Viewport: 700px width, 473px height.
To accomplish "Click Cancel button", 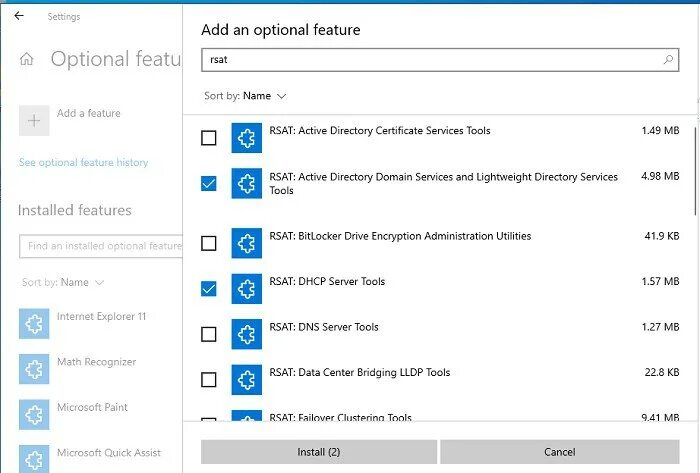I will click(x=560, y=452).
